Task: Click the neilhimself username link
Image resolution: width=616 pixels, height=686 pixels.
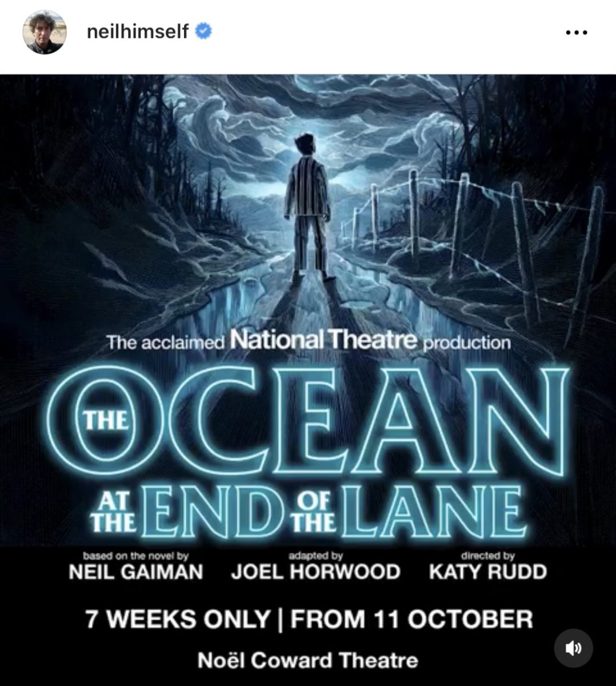Action: tap(137, 31)
